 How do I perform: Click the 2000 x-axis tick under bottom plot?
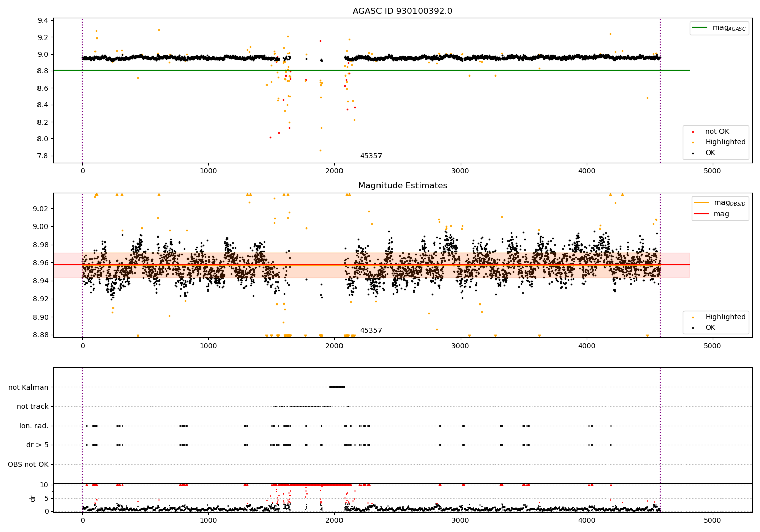click(334, 521)
